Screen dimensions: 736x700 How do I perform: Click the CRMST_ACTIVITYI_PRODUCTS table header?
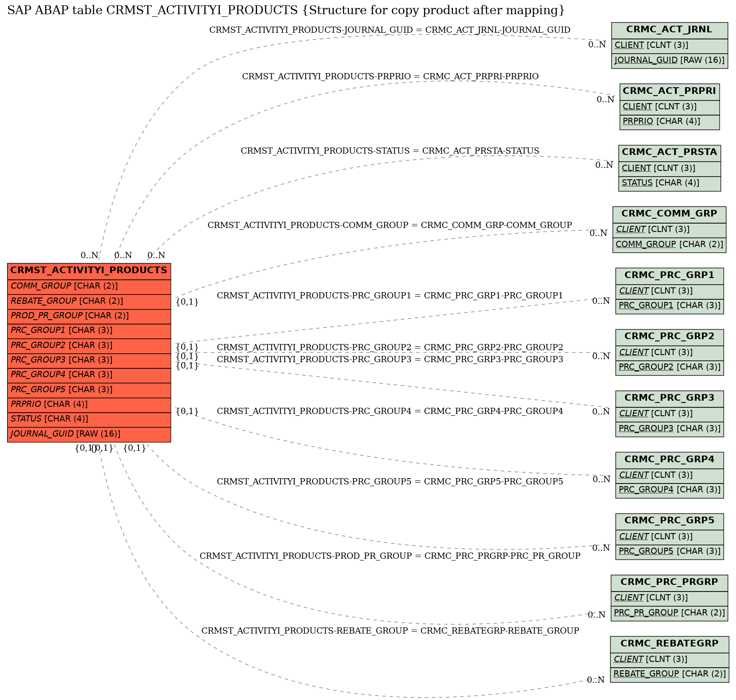click(x=89, y=271)
